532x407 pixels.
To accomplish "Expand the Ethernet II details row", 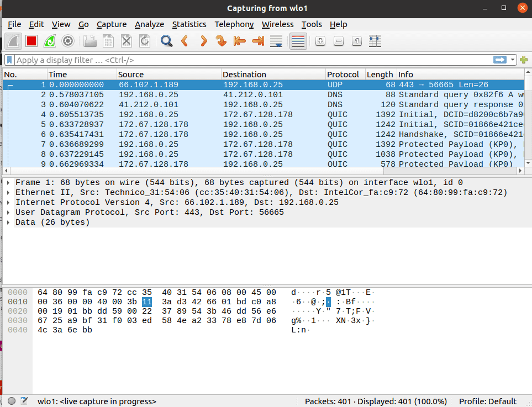I will point(8,192).
